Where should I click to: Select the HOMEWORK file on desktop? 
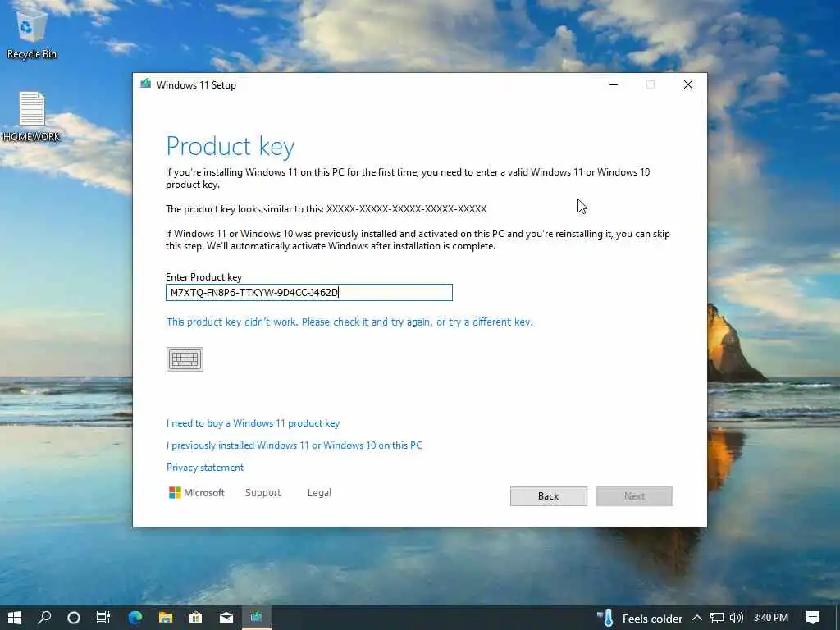pyautogui.click(x=32, y=116)
